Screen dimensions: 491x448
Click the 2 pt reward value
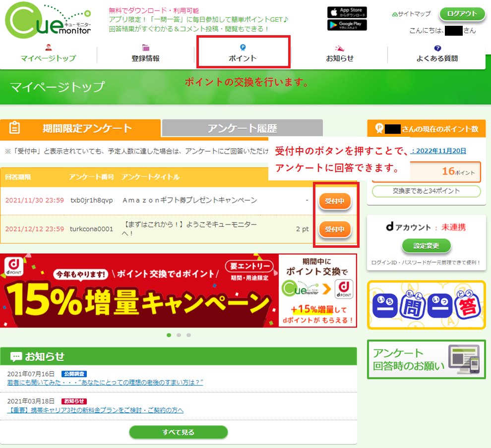pyautogui.click(x=302, y=229)
